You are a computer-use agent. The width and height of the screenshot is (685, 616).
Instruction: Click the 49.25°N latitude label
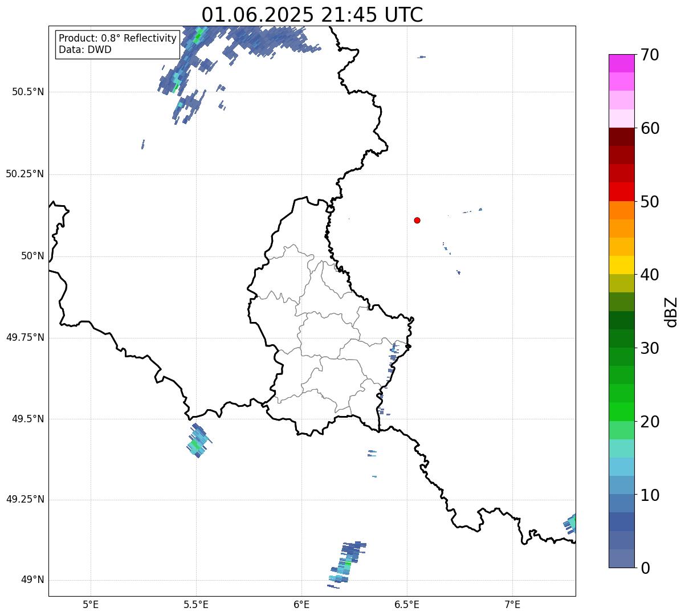(25, 500)
